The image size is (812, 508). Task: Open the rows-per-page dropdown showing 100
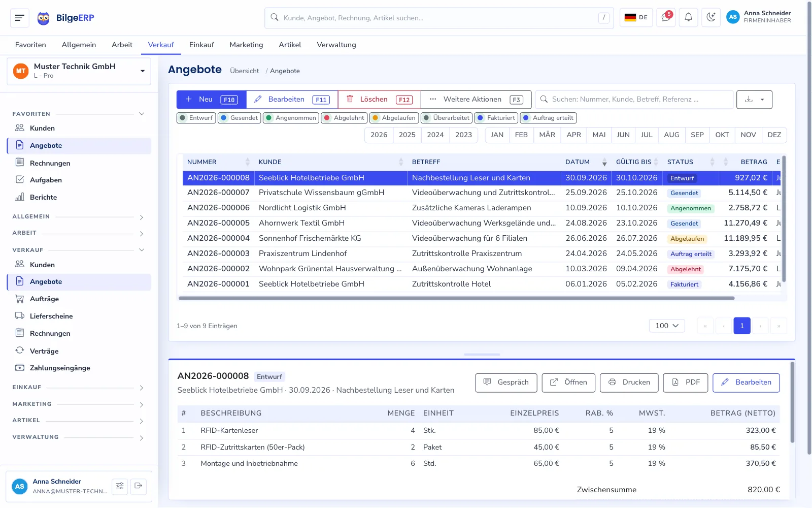pyautogui.click(x=667, y=326)
